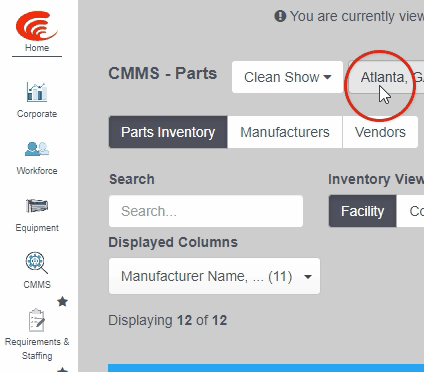Open the Equipment machine icon
This screenshot has width=424, height=372.
click(x=37, y=206)
